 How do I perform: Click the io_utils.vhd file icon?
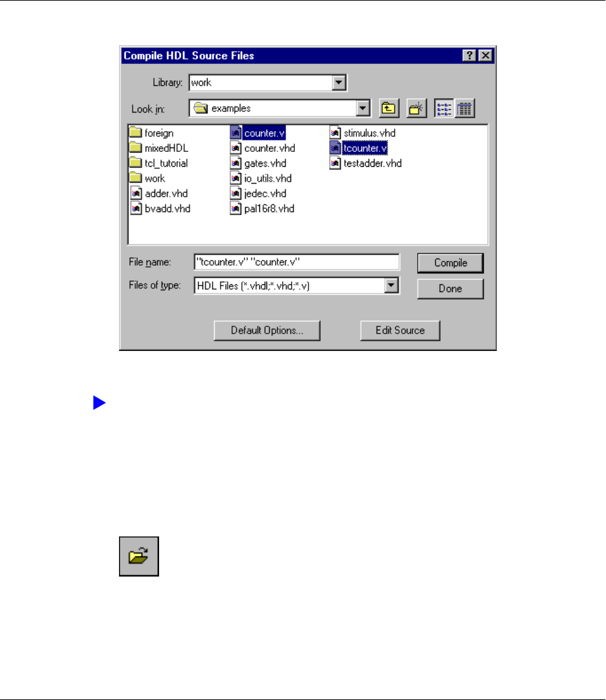point(235,178)
